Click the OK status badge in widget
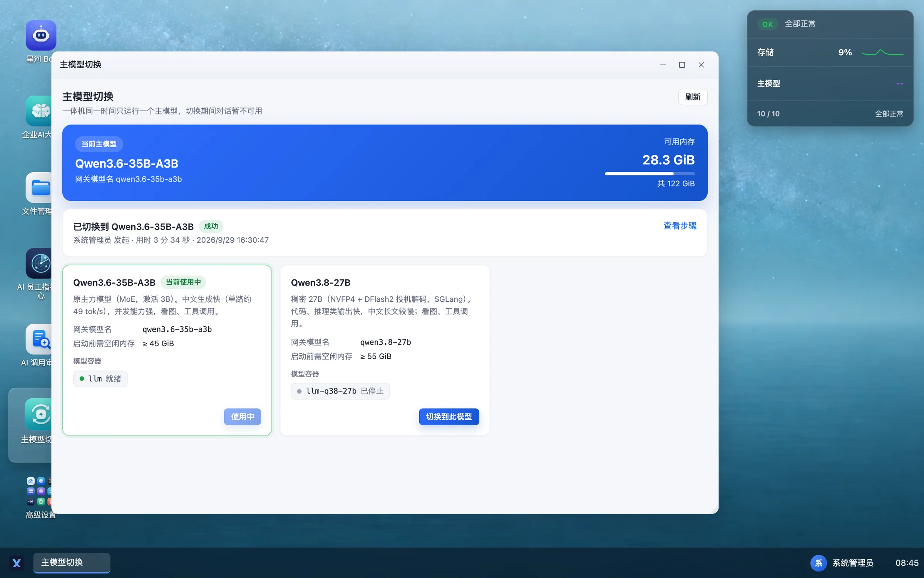The image size is (924, 578). coord(767,24)
